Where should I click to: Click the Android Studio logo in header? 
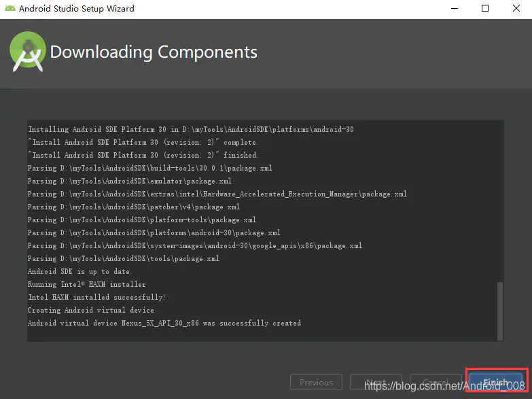point(27,52)
